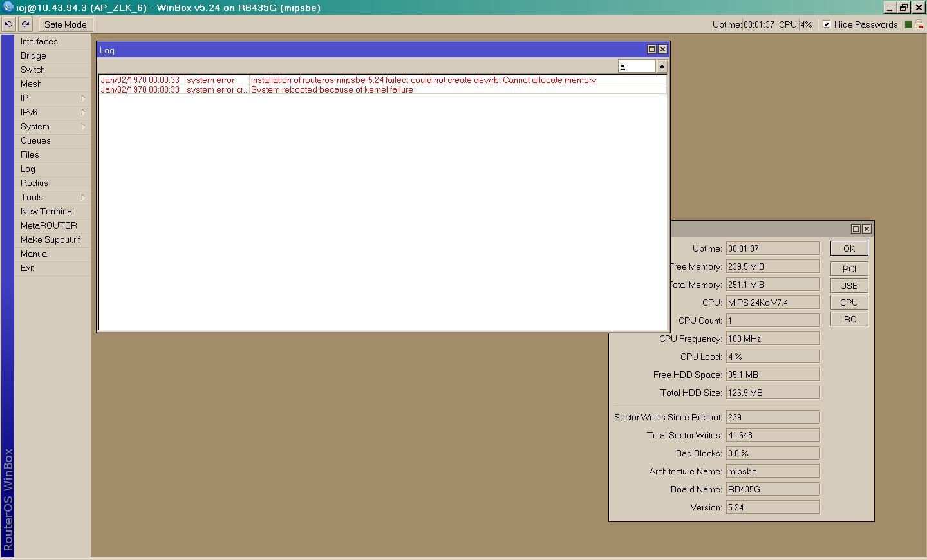This screenshot has width=927, height=560.
Task: Click Board Name field RB435G
Action: click(x=773, y=489)
